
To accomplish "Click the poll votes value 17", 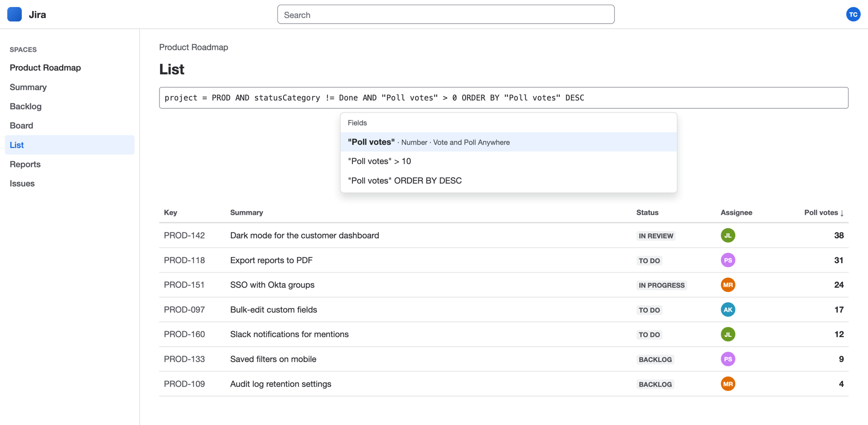I will point(839,310).
